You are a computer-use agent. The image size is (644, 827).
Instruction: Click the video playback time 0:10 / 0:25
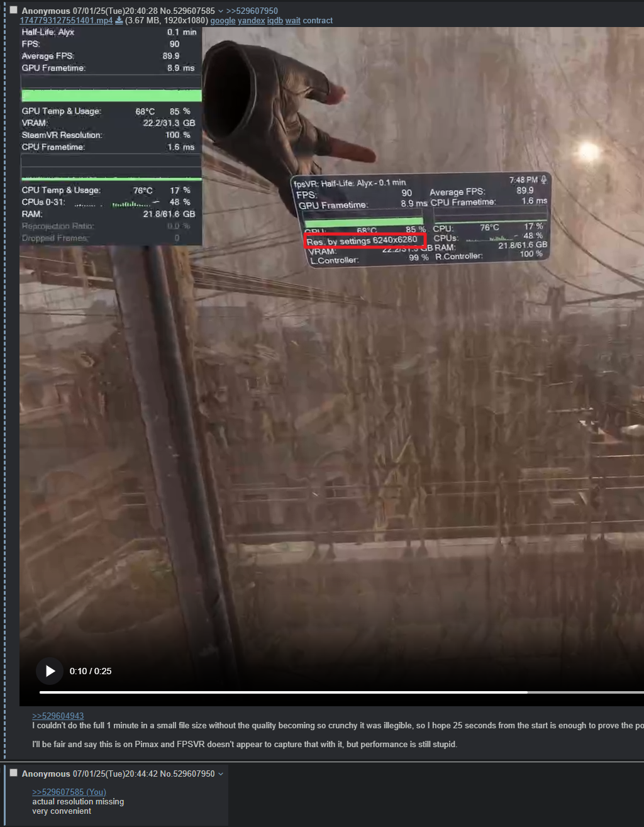pos(91,671)
